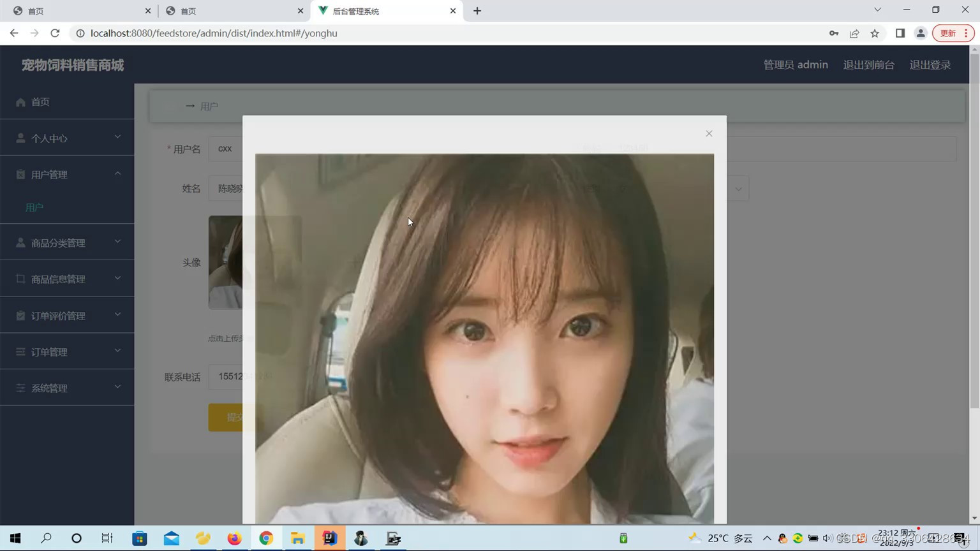Reload the page
The image size is (980, 551).
point(55,33)
